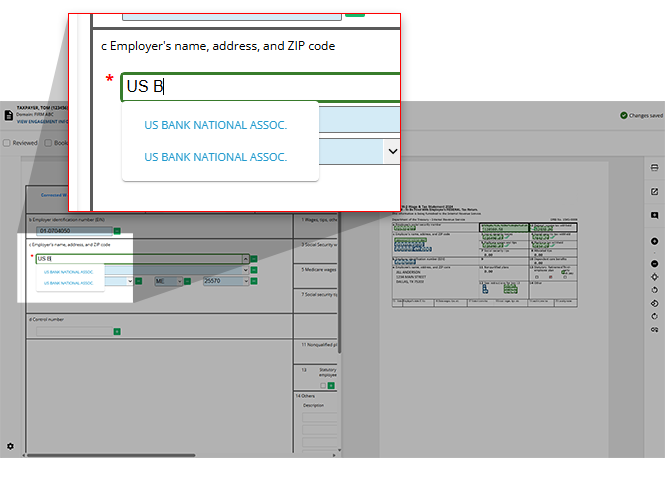665x479 pixels.
Task: Click second Description field under 14 Others
Action: click(320, 430)
